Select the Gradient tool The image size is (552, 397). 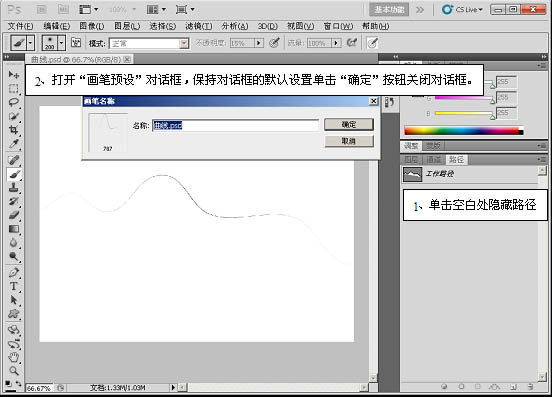[x=14, y=229]
